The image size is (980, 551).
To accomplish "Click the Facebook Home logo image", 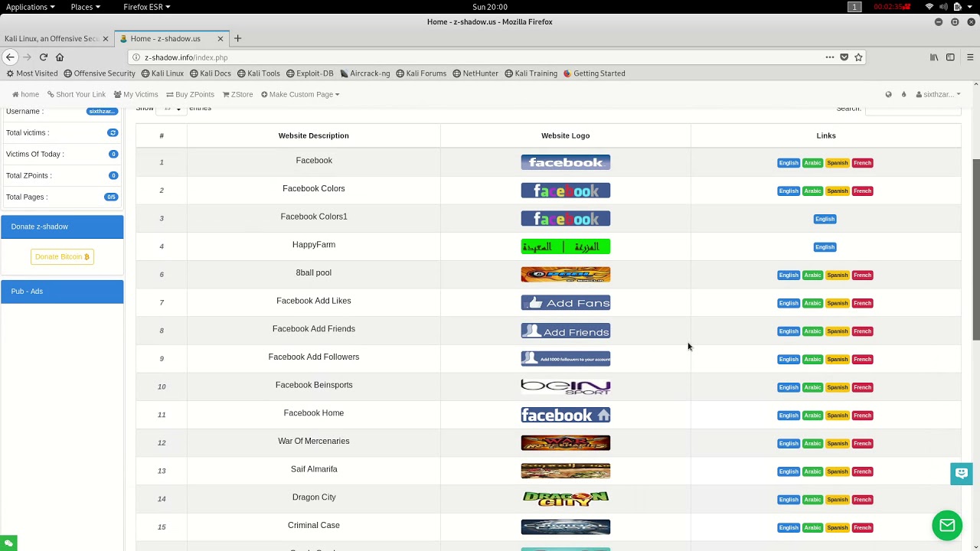I will click(566, 415).
